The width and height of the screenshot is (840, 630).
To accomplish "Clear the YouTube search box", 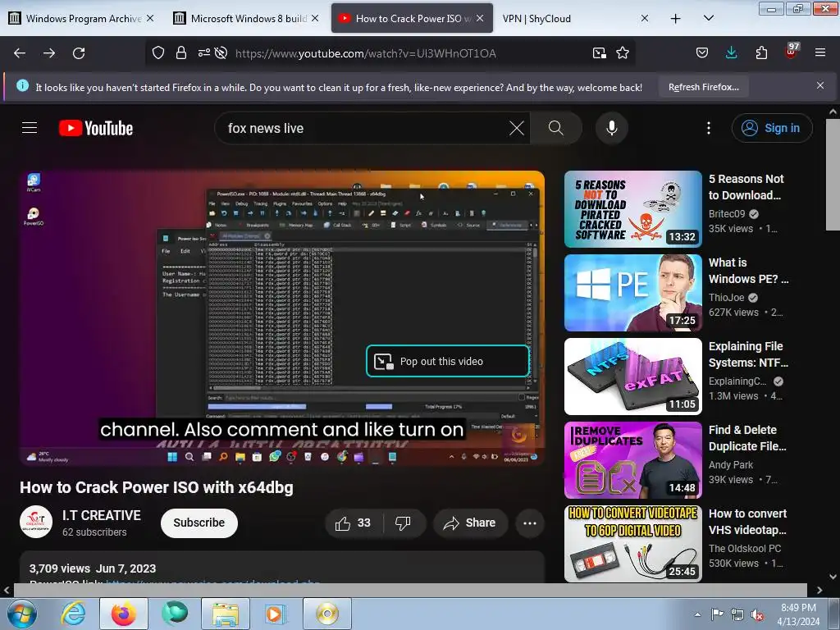I will [x=517, y=128].
